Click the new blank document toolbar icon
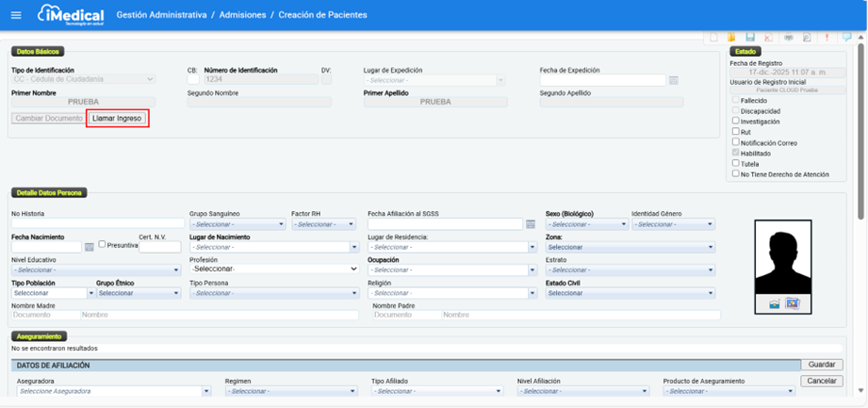 point(714,38)
